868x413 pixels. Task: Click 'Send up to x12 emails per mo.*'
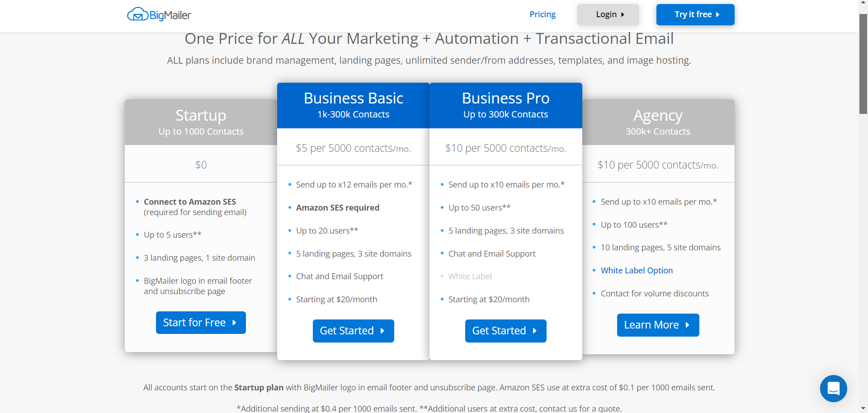pos(354,184)
